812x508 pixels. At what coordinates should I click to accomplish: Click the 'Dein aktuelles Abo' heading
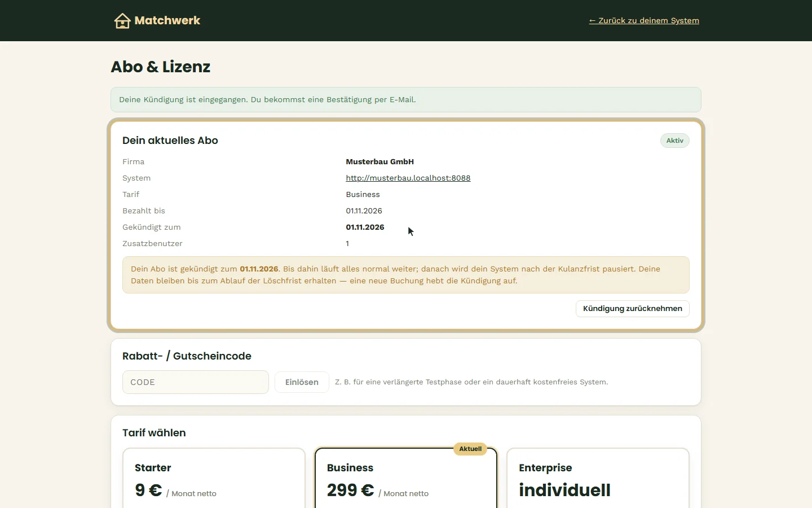pos(170,141)
